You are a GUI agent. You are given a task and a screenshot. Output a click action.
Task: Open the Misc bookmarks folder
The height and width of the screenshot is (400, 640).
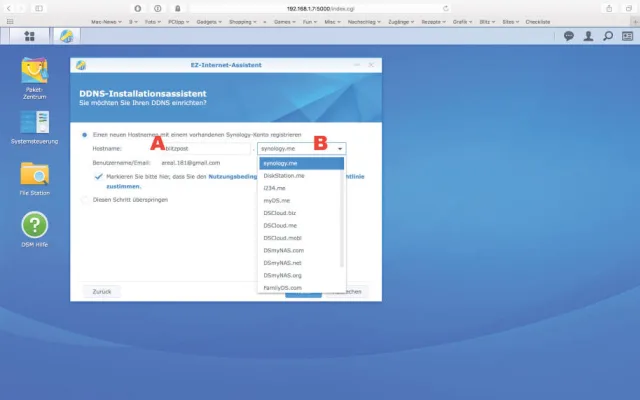point(332,22)
